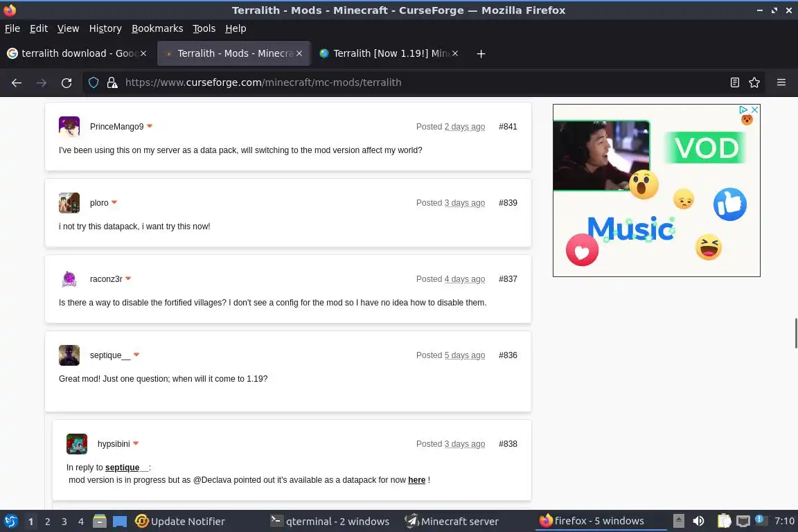Close the Terralith [Now 1.19!] tab
This screenshot has width=798, height=532.
[455, 53]
